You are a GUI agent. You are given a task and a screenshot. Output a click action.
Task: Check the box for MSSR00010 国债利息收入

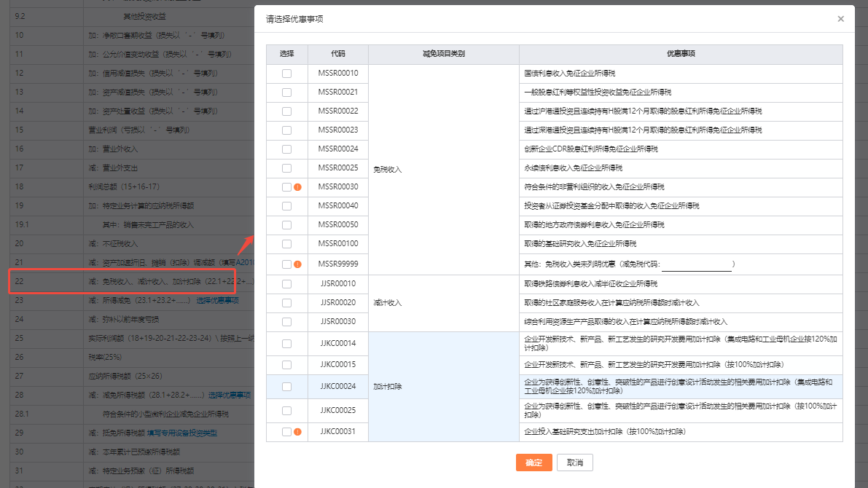286,74
